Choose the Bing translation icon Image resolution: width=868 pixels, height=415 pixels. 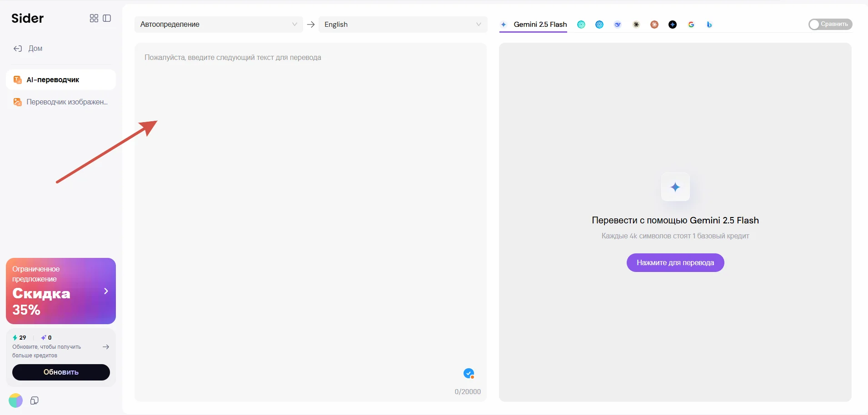tap(709, 25)
